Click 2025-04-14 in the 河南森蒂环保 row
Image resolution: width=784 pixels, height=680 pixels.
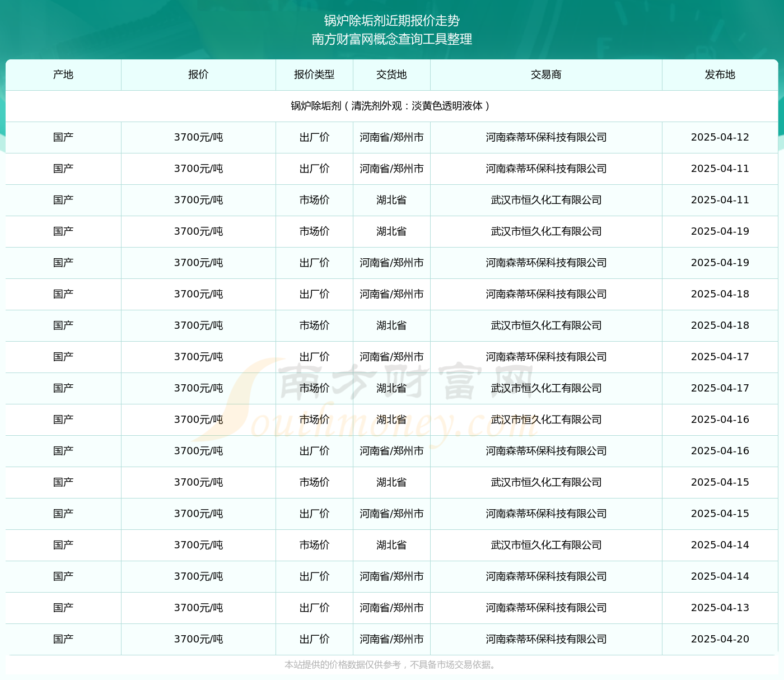click(x=720, y=576)
